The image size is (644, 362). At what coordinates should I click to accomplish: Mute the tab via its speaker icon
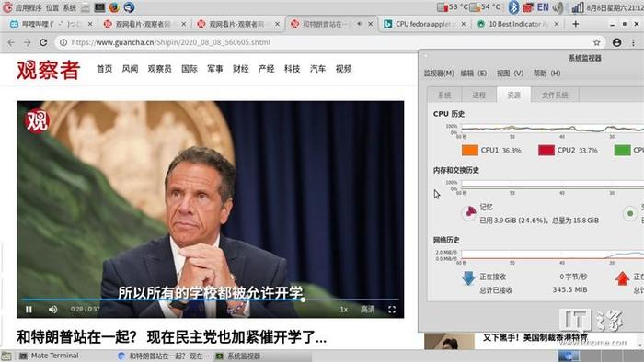360,24
